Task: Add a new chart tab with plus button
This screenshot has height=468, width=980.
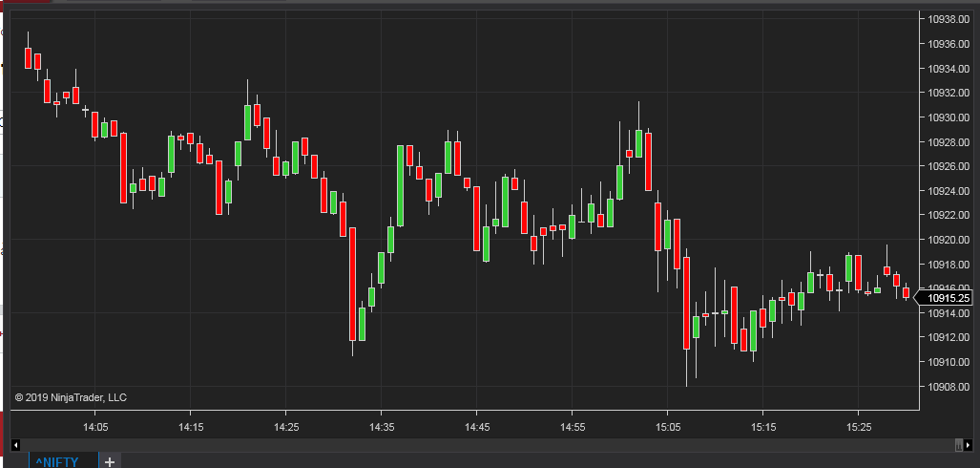Action: click(110, 461)
